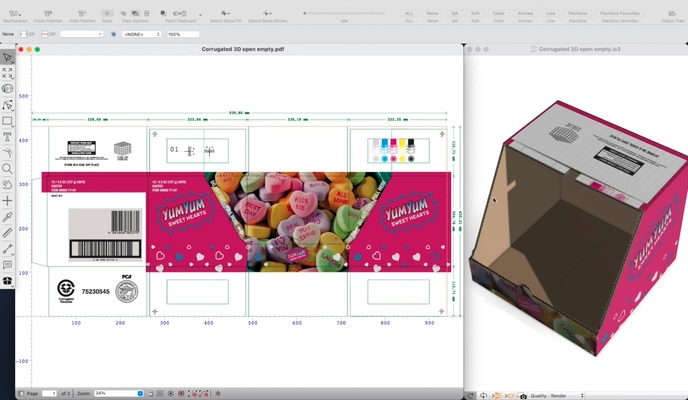
Task: Open the Quality Render dropdown
Action: 566,396
